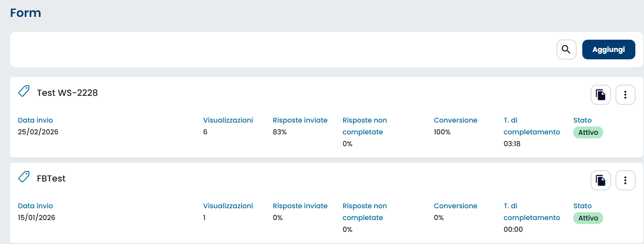Image resolution: width=644 pixels, height=244 pixels.
Task: Click the Visualizzazioni value 6
Action: pyautogui.click(x=205, y=132)
